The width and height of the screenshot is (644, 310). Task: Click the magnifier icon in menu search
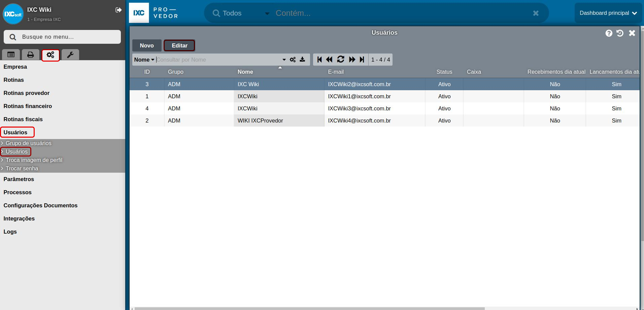13,37
